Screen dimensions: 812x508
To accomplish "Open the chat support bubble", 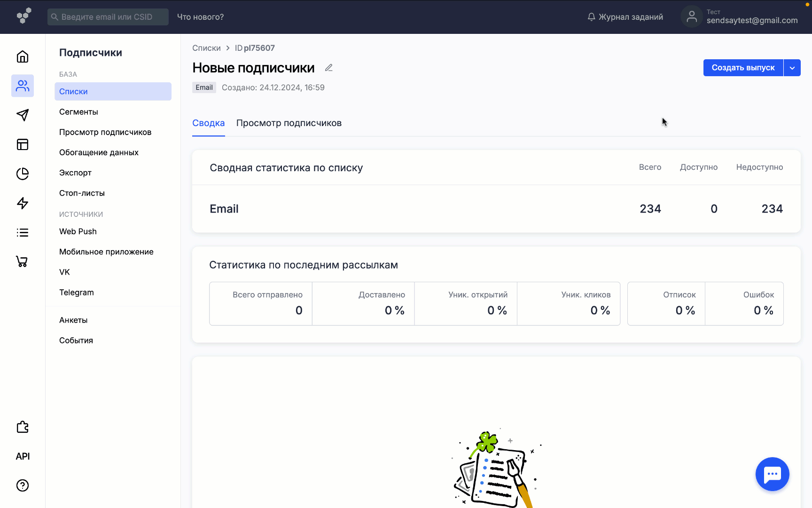I will [772, 474].
